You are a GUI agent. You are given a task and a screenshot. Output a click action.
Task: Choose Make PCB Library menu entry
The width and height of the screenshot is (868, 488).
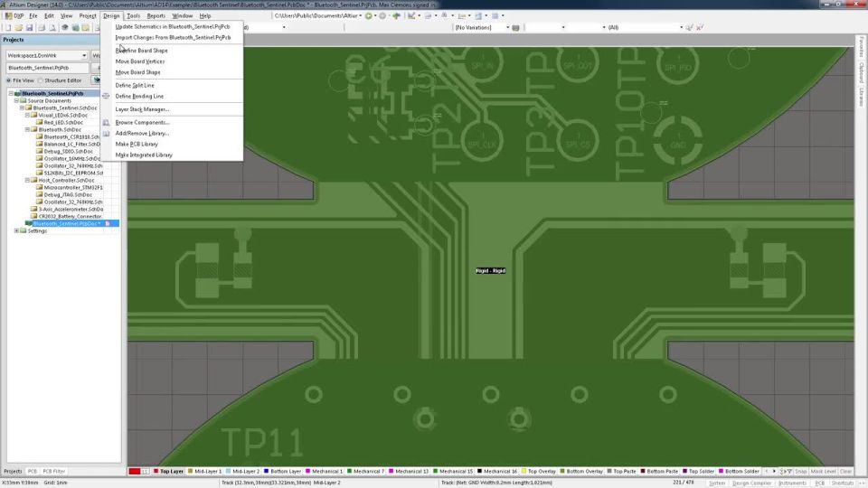point(137,144)
